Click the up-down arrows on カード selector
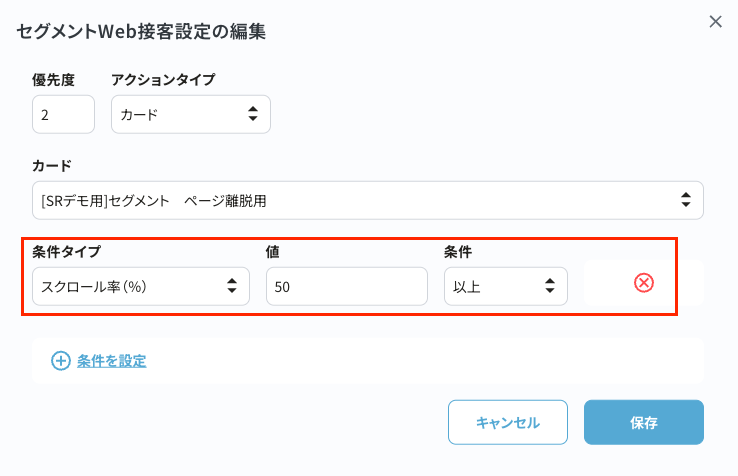This screenshot has width=738, height=476. click(685, 200)
